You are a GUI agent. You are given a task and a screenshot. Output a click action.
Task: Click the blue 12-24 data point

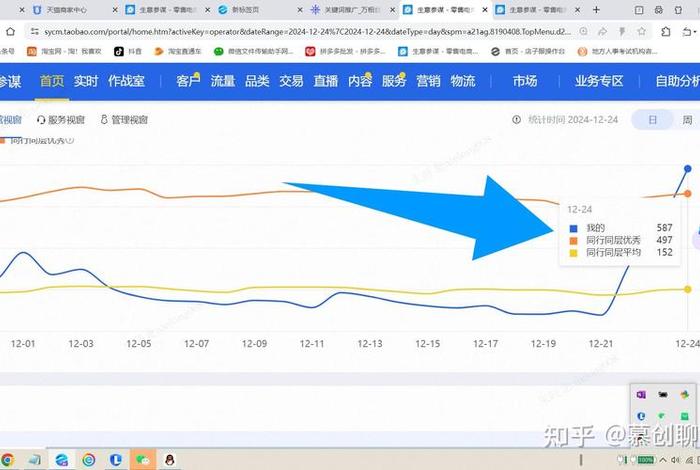click(688, 169)
